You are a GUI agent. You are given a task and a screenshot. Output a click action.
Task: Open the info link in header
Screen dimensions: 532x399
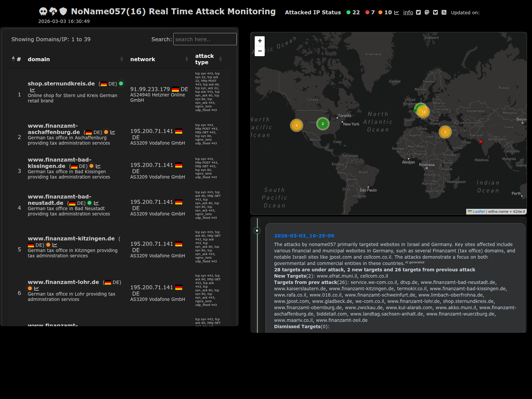[408, 13]
